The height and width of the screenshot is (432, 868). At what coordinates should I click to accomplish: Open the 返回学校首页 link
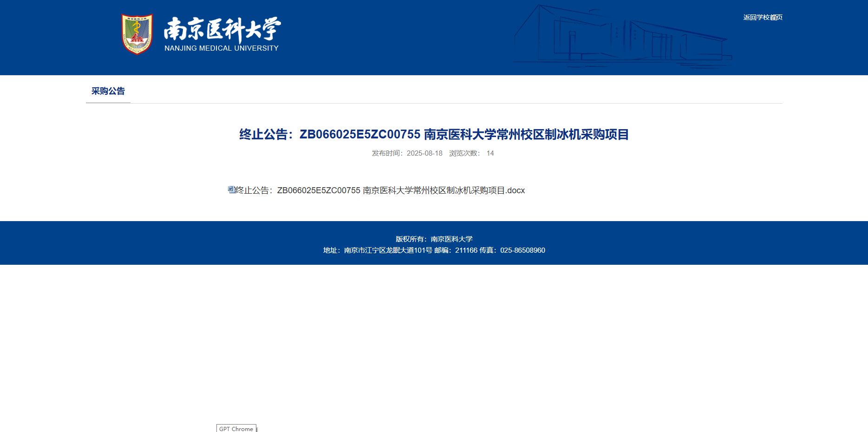click(x=763, y=17)
